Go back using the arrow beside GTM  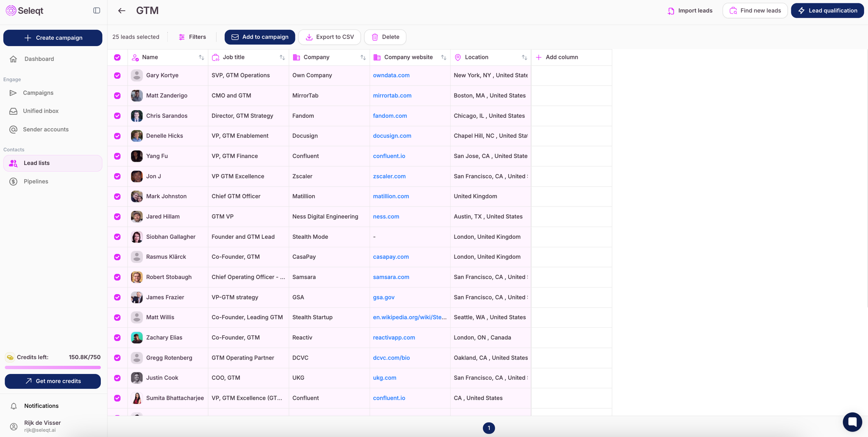[x=122, y=11]
